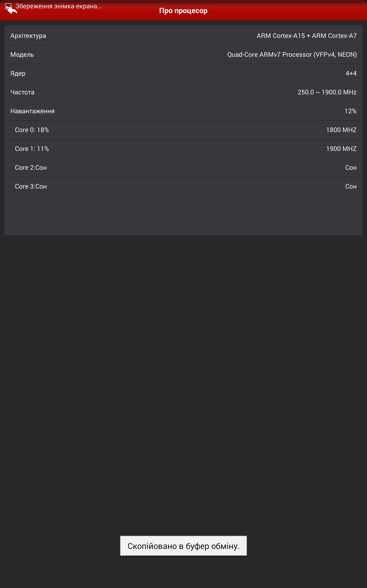367x588 pixels.
Task: Select the "Core 1: 11%" entry
Action: [x=32, y=149]
